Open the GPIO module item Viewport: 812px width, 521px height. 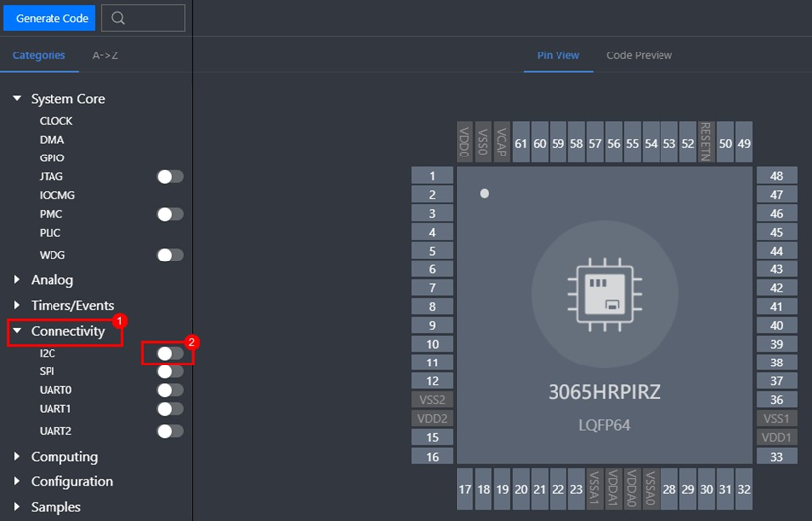(52, 158)
